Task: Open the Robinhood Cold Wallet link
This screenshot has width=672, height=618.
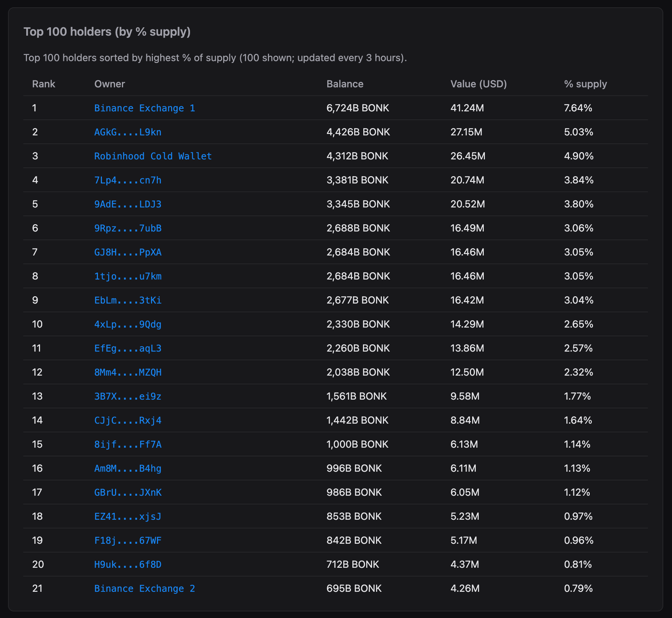Action: 153,156
